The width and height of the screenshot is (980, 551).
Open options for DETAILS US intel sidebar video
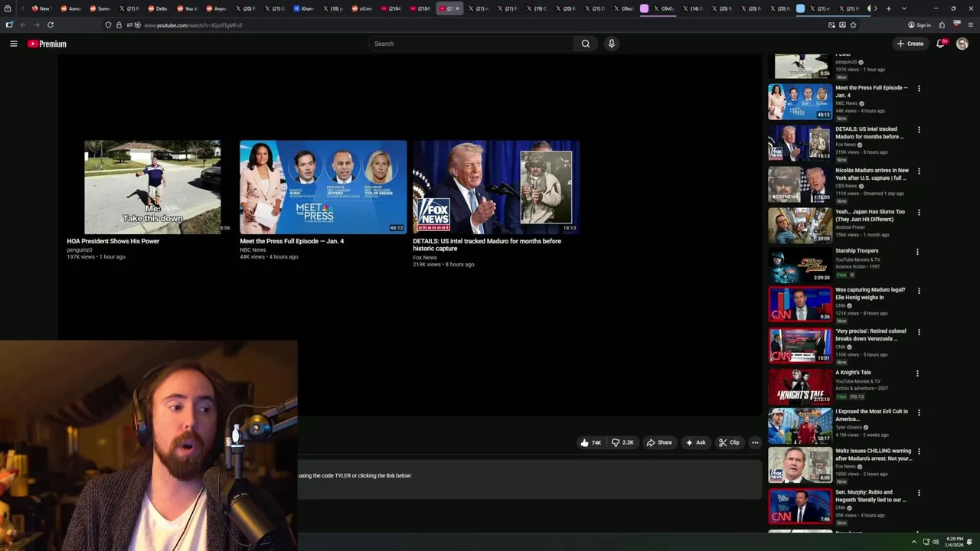coord(919,130)
